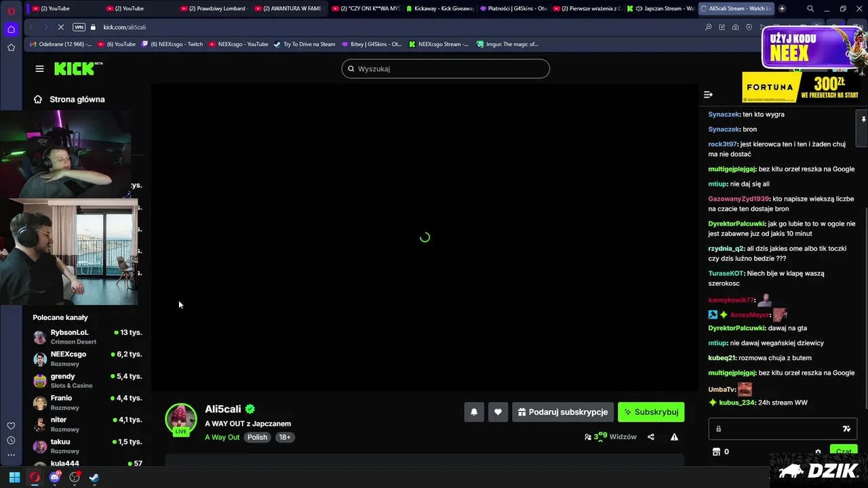Open Odebrane Gmail bookmark
Screen dimensions: 868x488
(x=60, y=44)
